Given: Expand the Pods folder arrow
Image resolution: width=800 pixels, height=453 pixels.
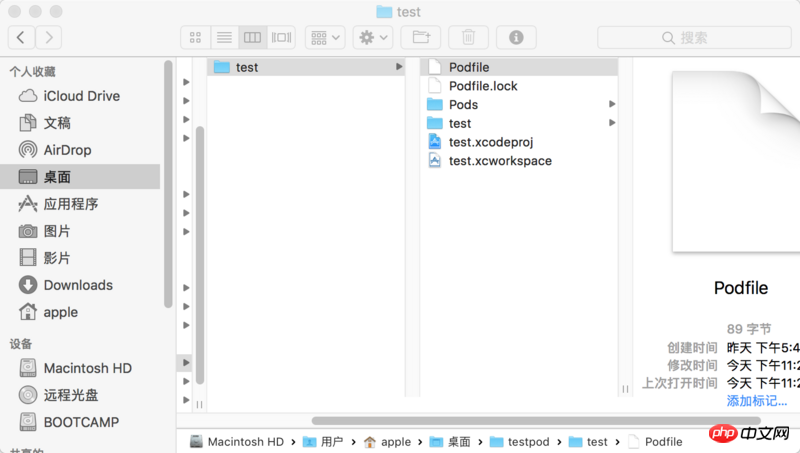Looking at the screenshot, I should (612, 104).
